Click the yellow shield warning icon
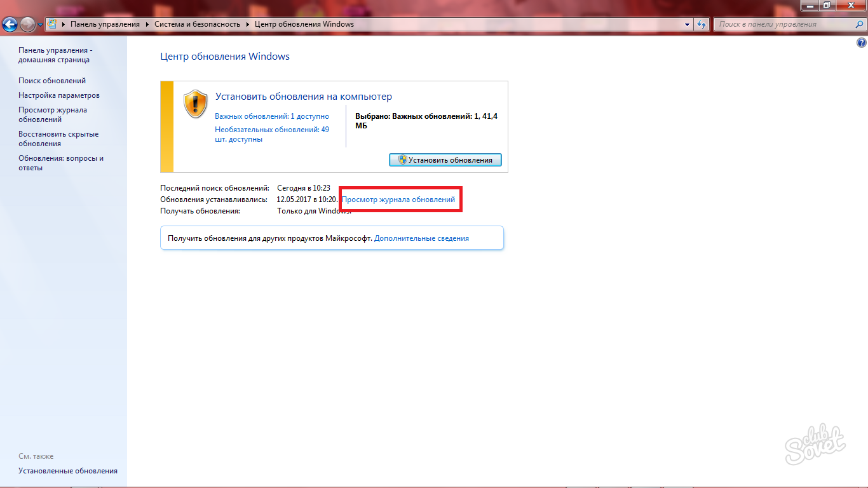This screenshot has width=868, height=488. point(196,104)
